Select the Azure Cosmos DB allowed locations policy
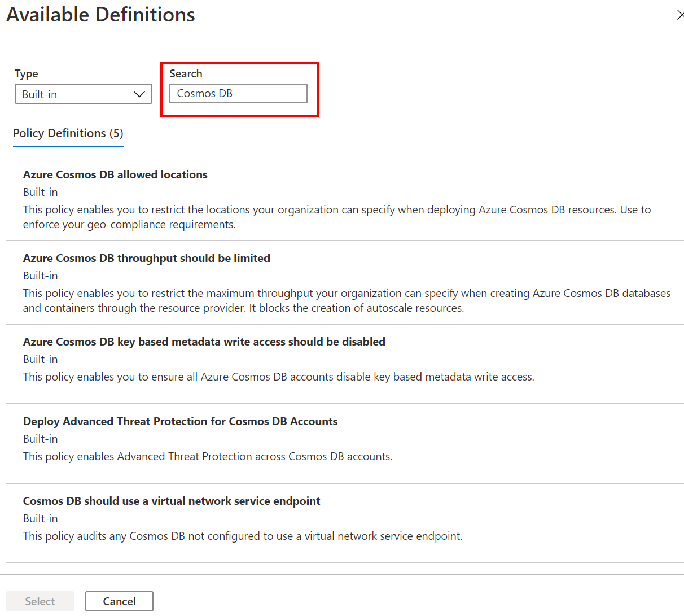 pyautogui.click(x=115, y=174)
